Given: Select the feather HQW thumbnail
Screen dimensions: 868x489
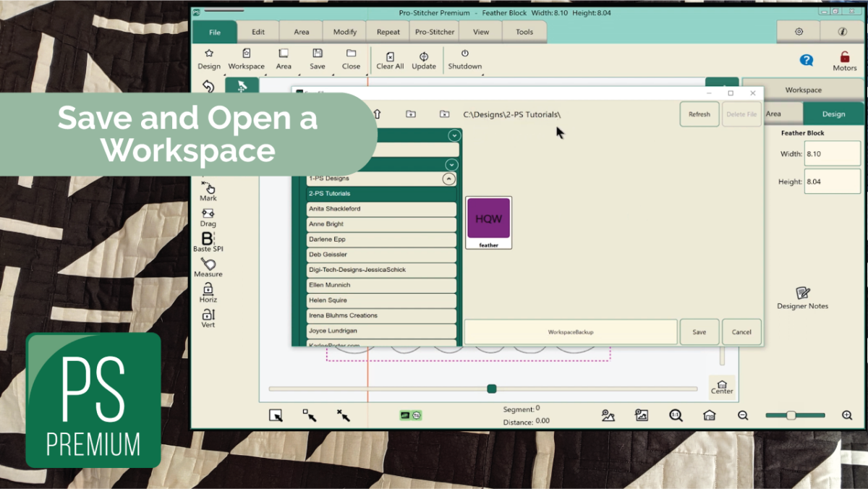Looking at the screenshot, I should [x=488, y=220].
